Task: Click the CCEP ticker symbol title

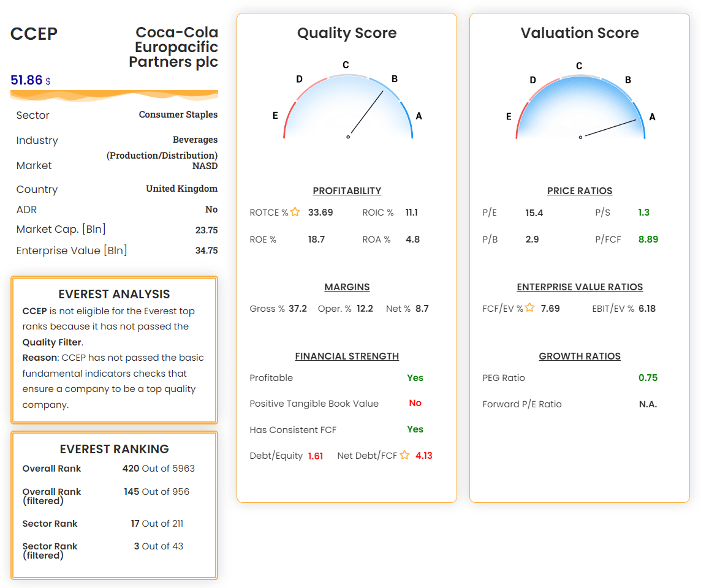Action: pos(34,34)
